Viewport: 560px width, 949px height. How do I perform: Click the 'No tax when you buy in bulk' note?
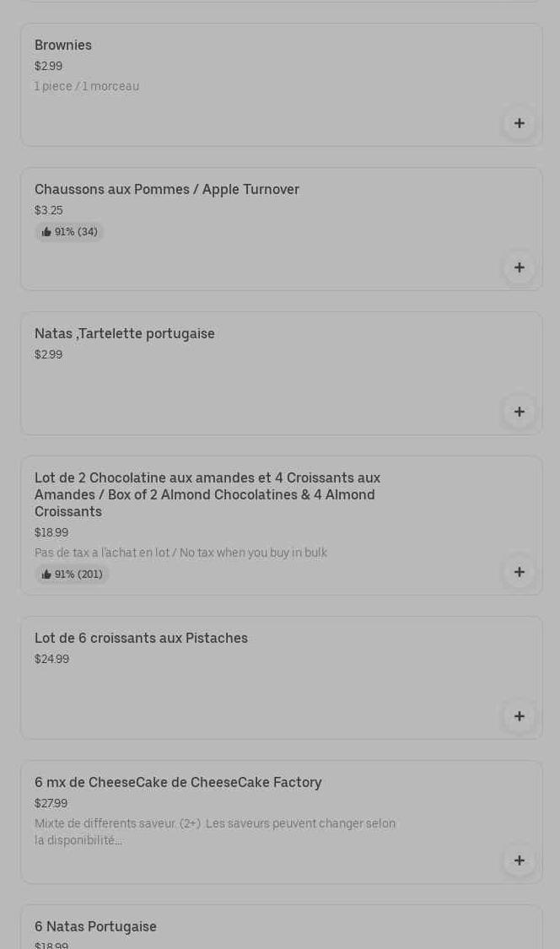(x=180, y=553)
